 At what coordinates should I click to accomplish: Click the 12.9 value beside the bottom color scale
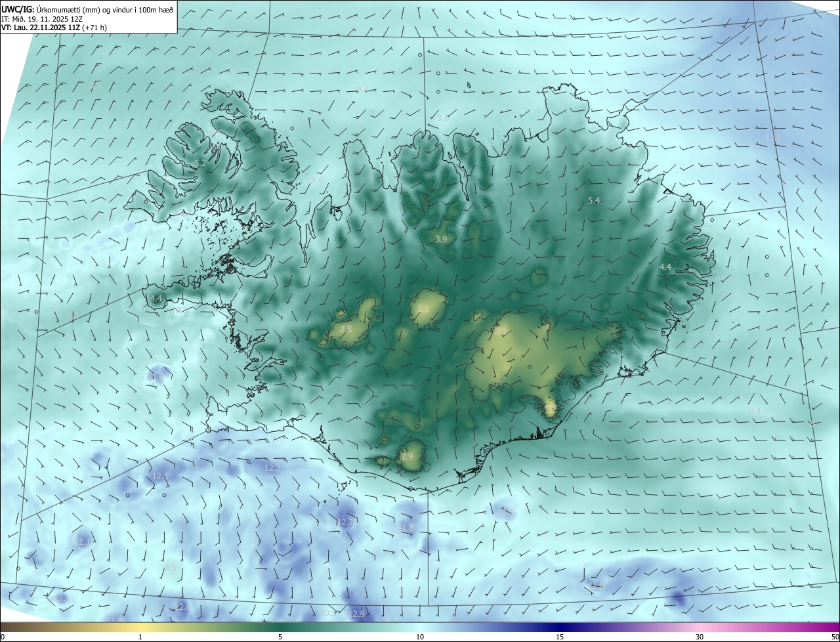356,614
